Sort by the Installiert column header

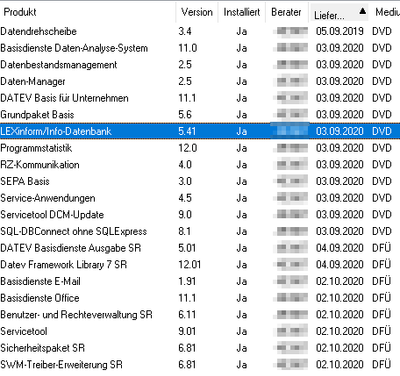pos(242,12)
